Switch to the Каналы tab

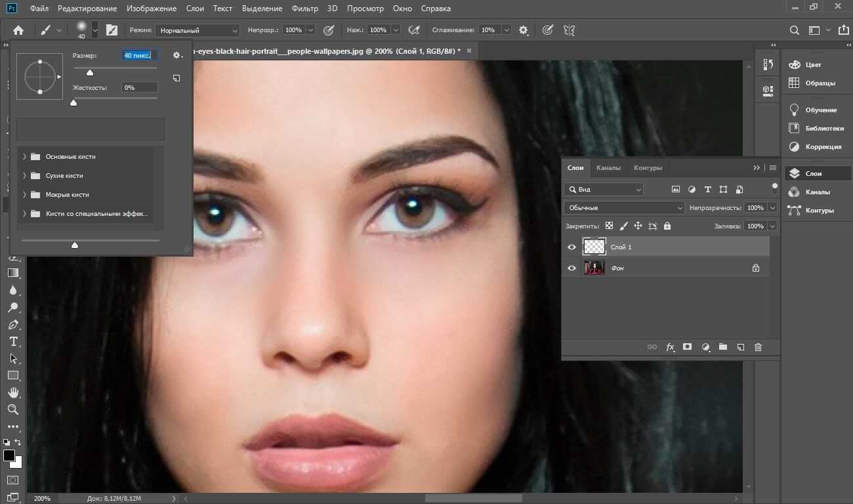tap(608, 168)
